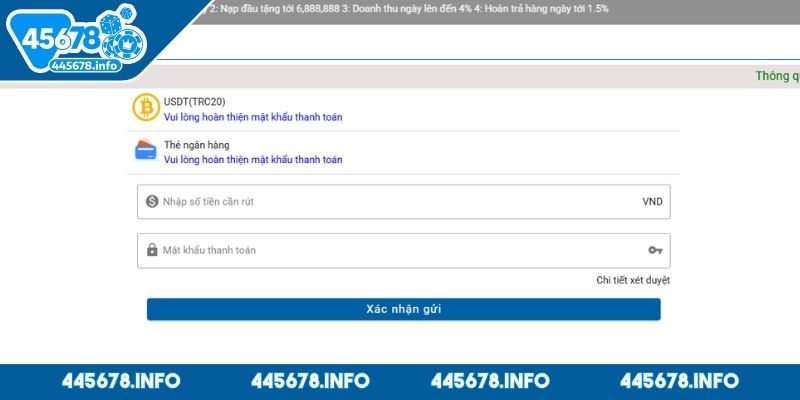Open the 45678 site logo
Viewport: 800px width, 400px height.
point(75,42)
